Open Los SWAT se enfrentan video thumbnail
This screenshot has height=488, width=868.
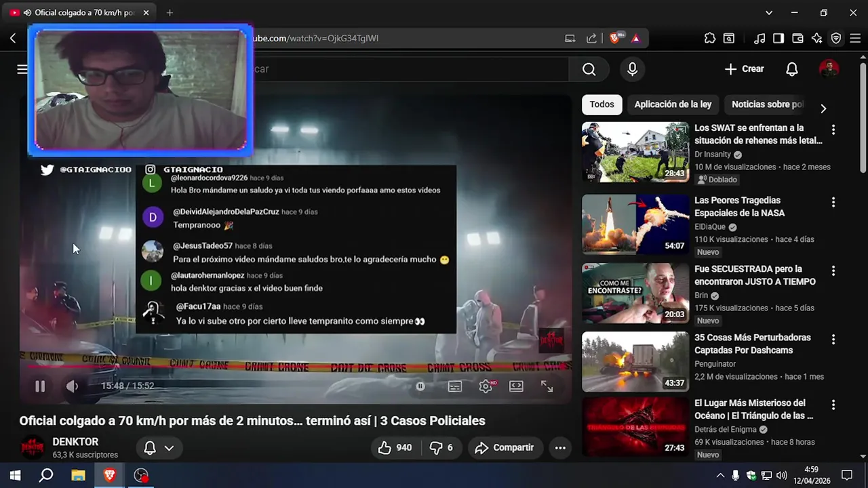pos(635,152)
